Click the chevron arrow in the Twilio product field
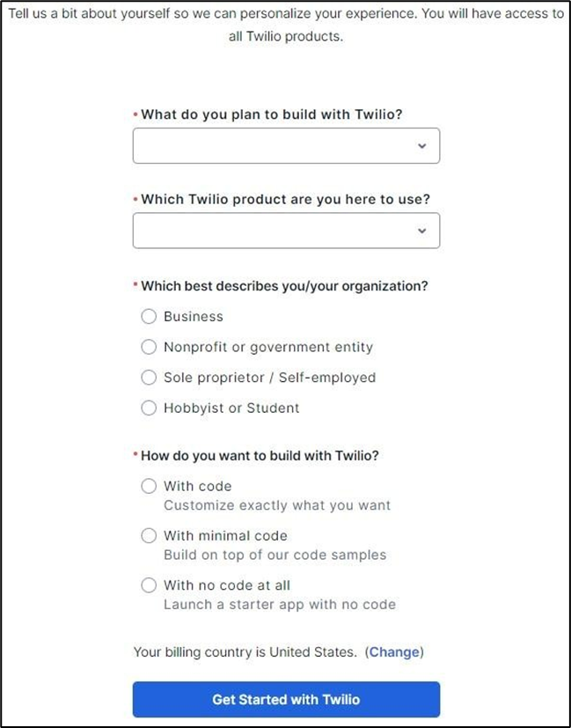571x728 pixels. tap(421, 231)
